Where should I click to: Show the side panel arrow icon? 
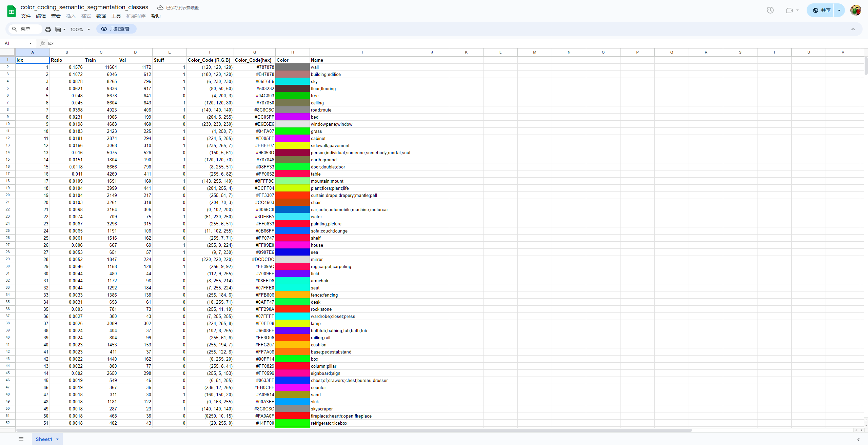pyautogui.click(x=858, y=439)
